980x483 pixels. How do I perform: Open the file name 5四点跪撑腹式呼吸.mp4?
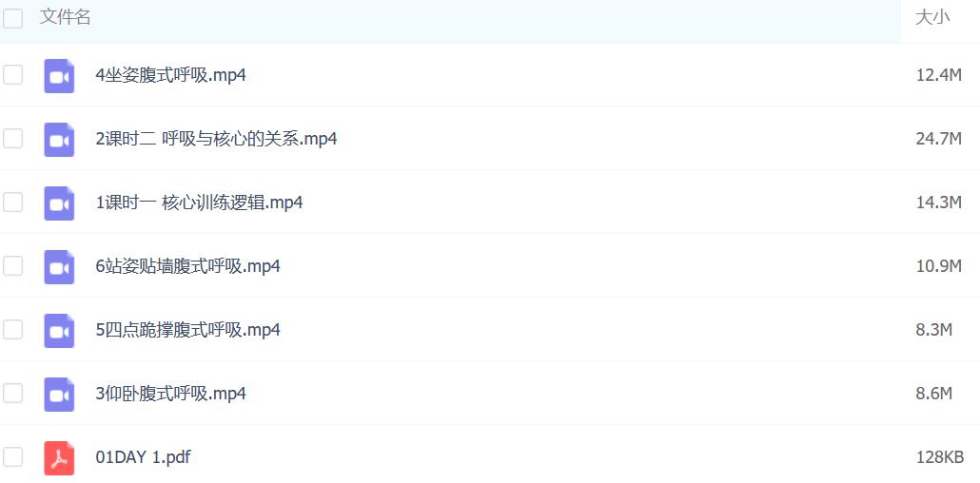[x=188, y=330]
